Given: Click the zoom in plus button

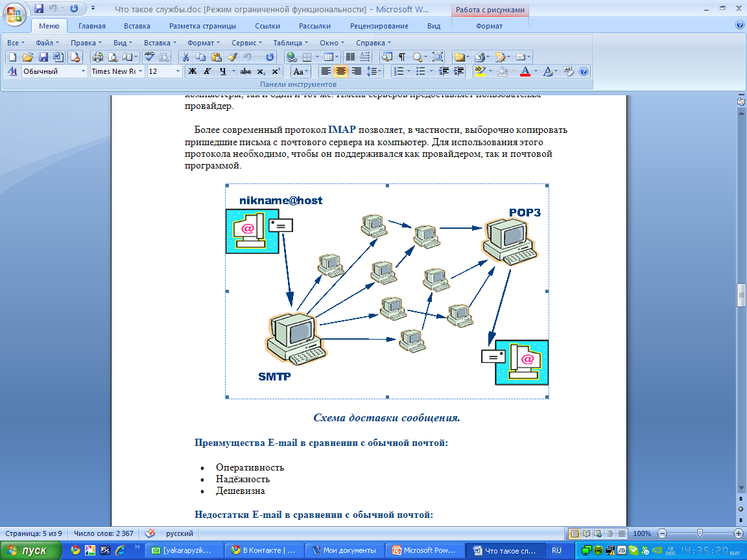Looking at the screenshot, I should click(739, 533).
